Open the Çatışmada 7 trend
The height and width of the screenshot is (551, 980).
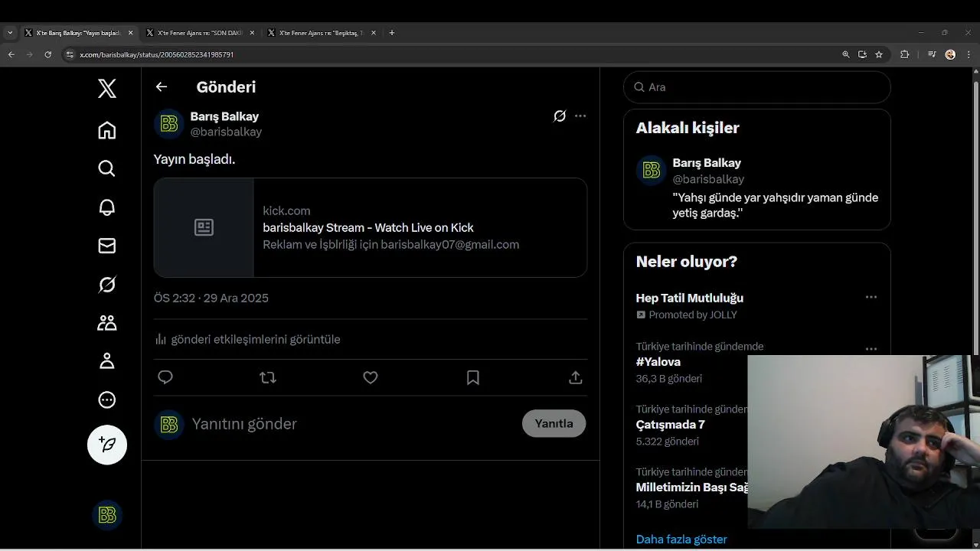pyautogui.click(x=671, y=425)
